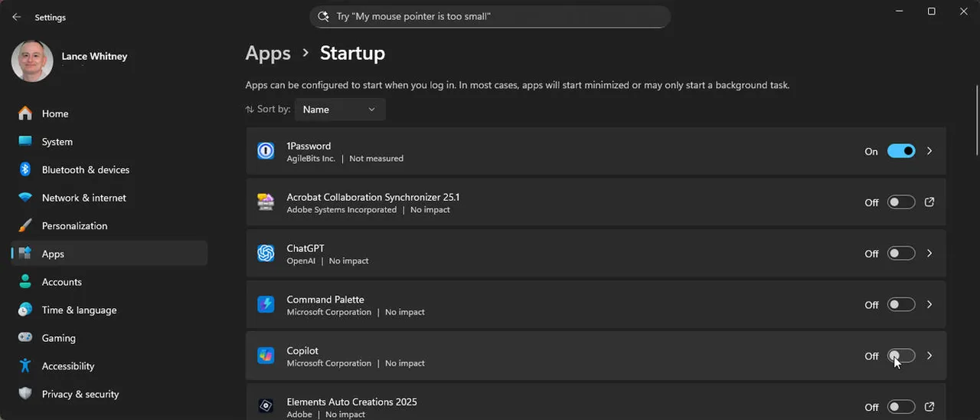Expand the 1Password row chevron
Image resolution: width=980 pixels, height=420 pixels.
coord(929,151)
